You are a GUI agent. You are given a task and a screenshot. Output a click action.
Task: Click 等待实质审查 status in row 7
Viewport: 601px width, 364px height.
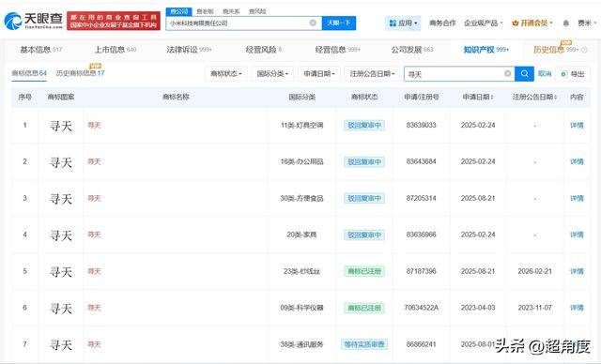click(x=364, y=344)
